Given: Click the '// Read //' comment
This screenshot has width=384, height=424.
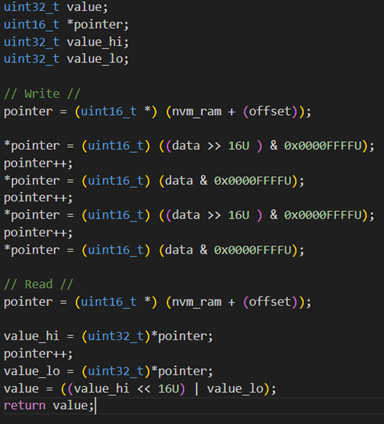Looking at the screenshot, I should click(x=38, y=284).
